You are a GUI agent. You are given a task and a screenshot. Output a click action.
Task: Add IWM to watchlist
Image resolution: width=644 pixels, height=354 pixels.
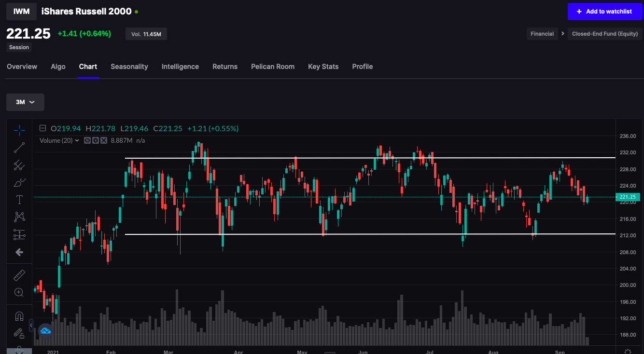click(605, 12)
